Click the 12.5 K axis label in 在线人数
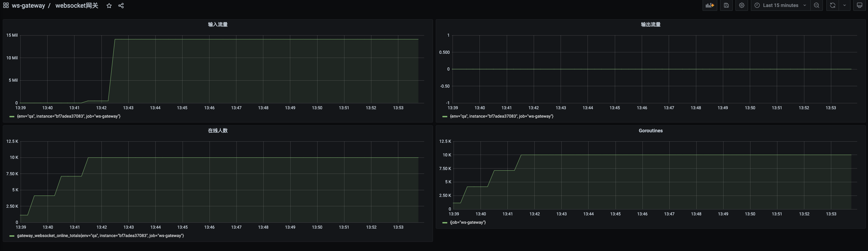Viewport: 868px width, 251px height. (x=12, y=141)
